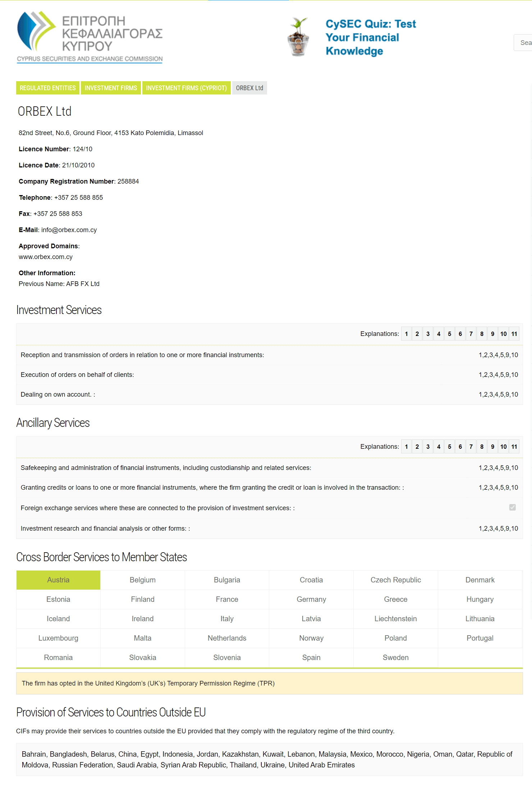Screen dimensions: 532x812
Task: Select Denmark in member states
Action: [x=480, y=580]
